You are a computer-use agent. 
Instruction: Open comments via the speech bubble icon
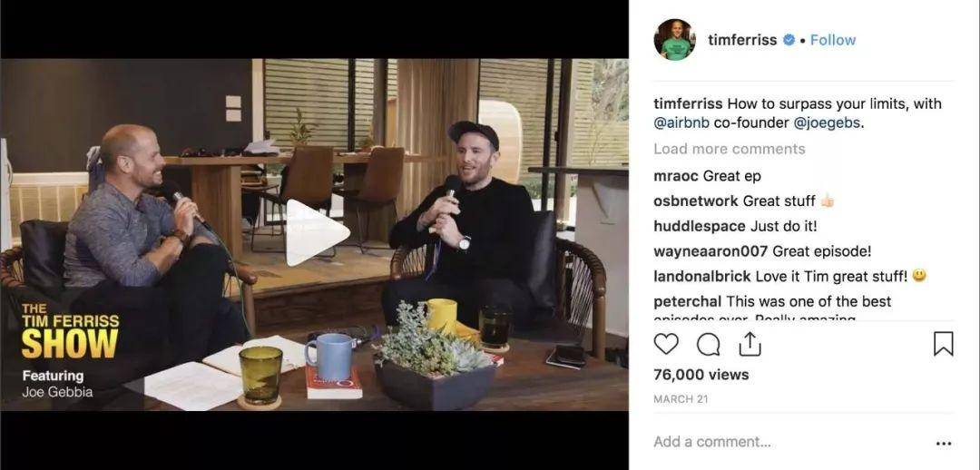708,344
